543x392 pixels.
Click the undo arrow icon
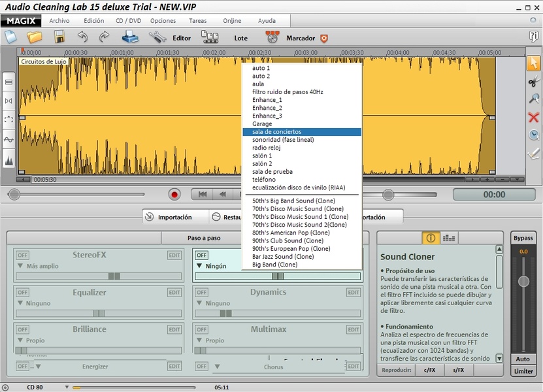coord(82,37)
